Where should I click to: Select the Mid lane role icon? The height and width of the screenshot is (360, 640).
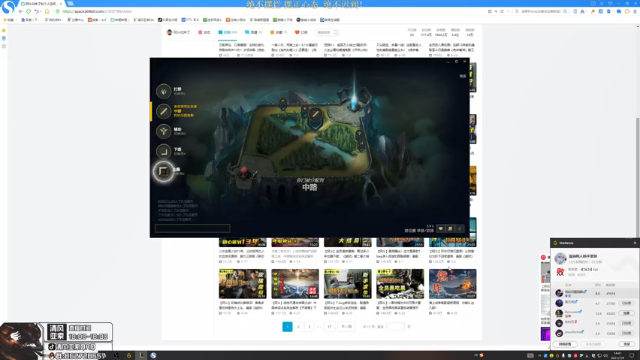163,111
